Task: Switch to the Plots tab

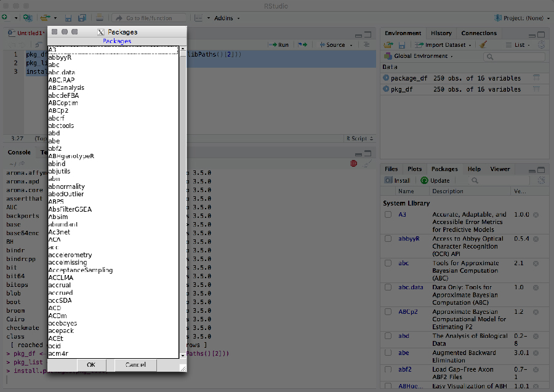Action: pyautogui.click(x=414, y=169)
